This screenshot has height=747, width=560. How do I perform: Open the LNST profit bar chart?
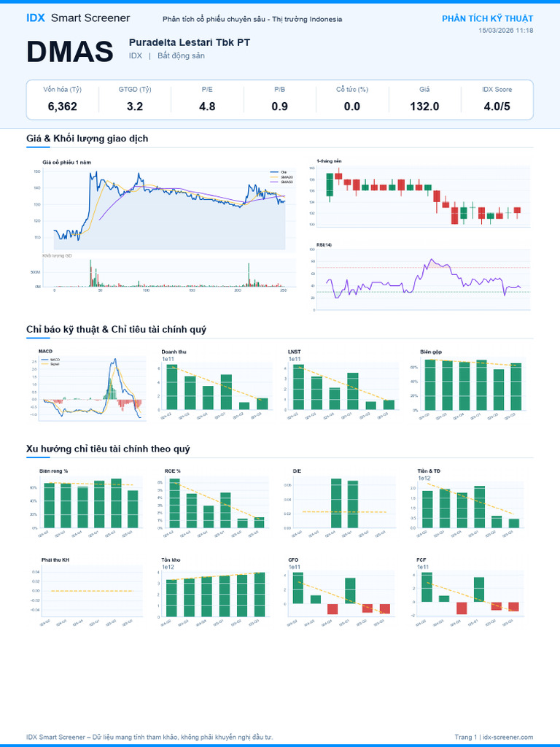[342, 386]
